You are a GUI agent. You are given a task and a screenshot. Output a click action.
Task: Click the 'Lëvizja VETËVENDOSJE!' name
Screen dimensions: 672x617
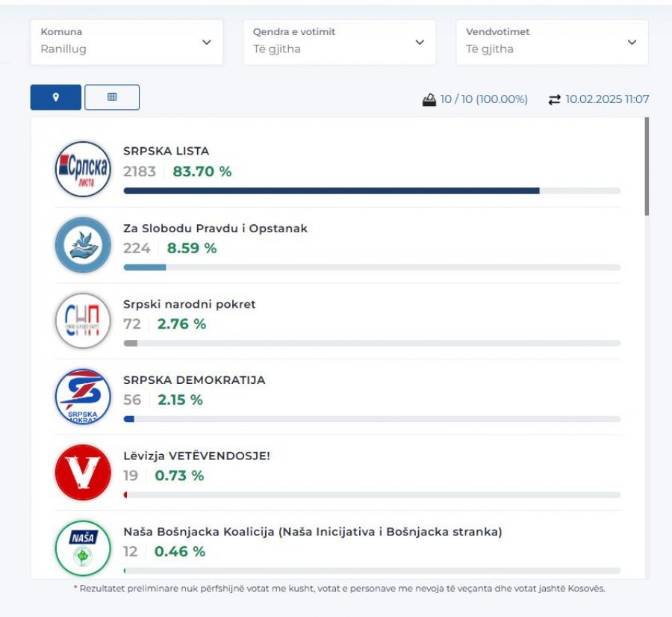pyautogui.click(x=196, y=456)
